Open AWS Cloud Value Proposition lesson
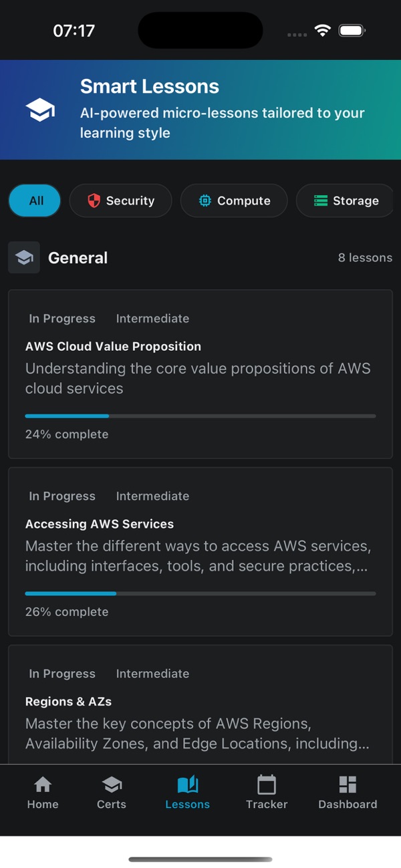This screenshot has height=868, width=401. click(x=200, y=368)
